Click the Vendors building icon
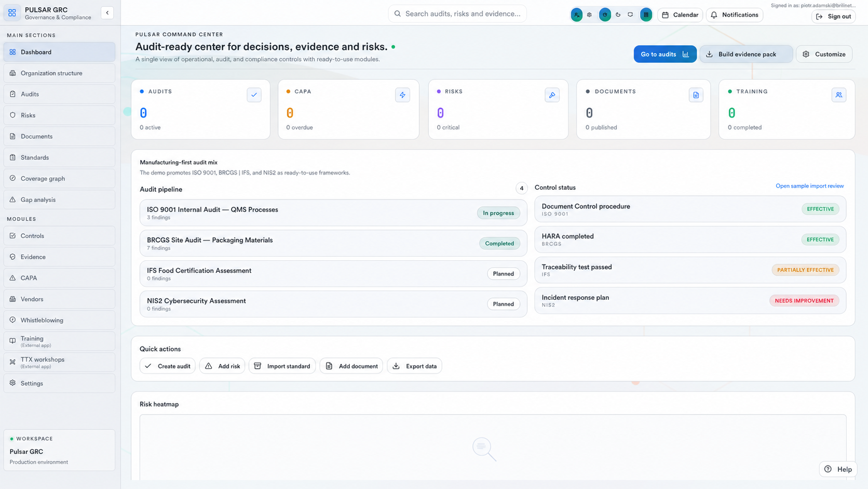 12,299
